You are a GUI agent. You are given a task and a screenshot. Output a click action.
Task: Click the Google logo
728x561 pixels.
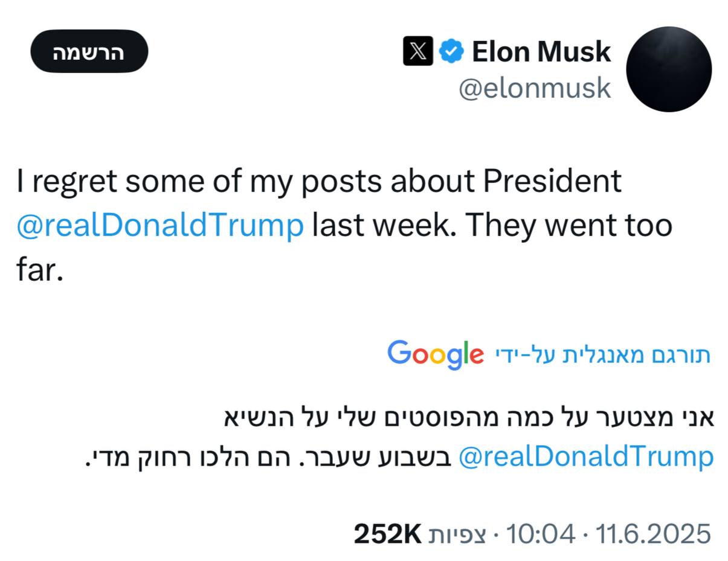click(x=435, y=354)
